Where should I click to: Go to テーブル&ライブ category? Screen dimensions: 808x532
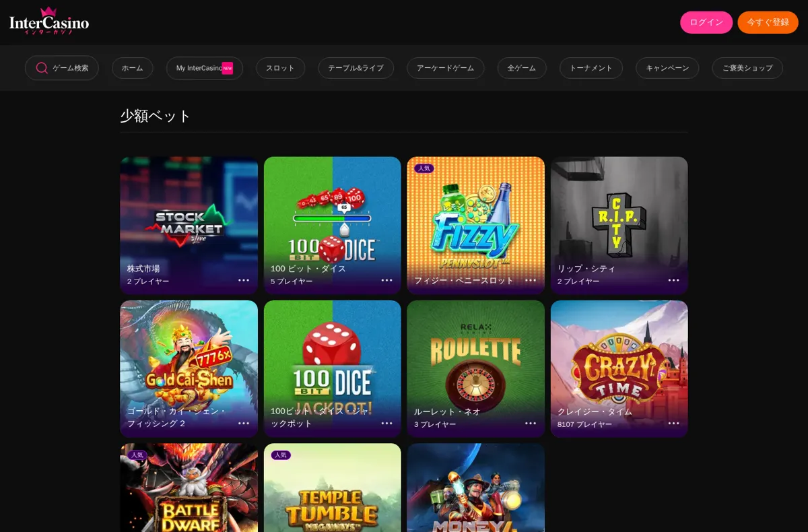point(356,68)
